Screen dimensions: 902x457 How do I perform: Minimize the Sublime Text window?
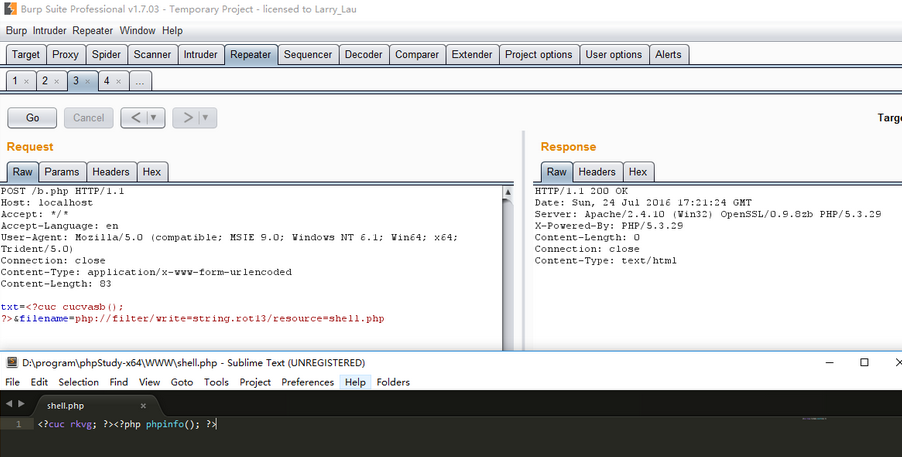pos(830,363)
